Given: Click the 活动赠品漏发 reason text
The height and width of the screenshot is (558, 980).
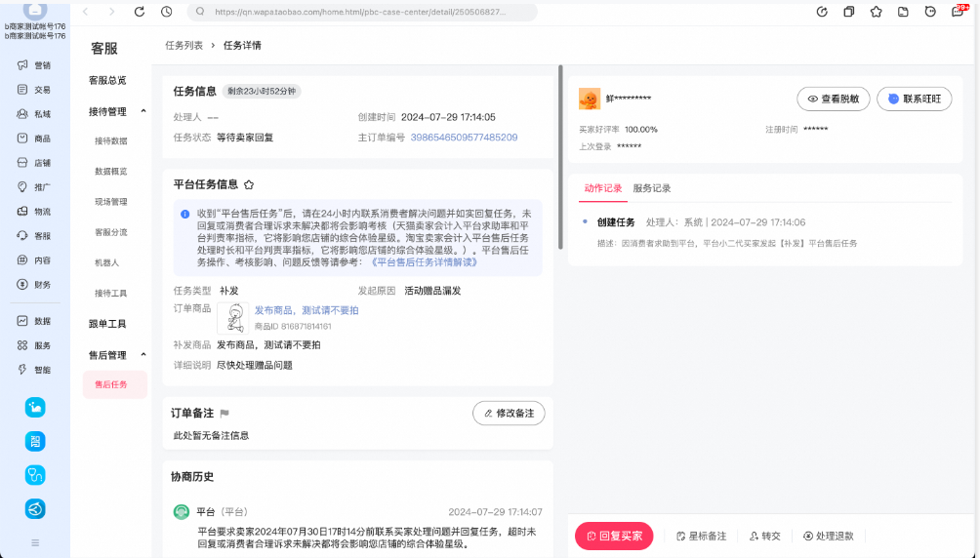Looking at the screenshot, I should coord(432,291).
